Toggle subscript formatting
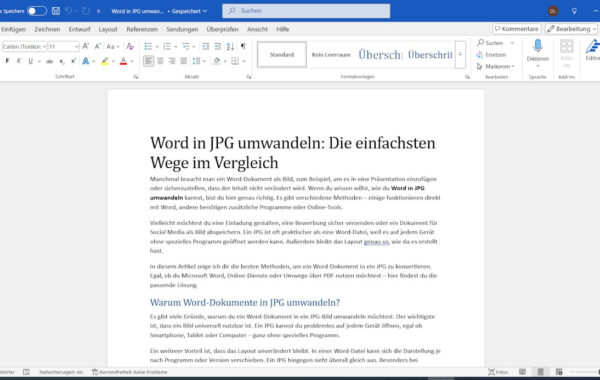Screen dimensions: 600x380 click(x=62, y=61)
